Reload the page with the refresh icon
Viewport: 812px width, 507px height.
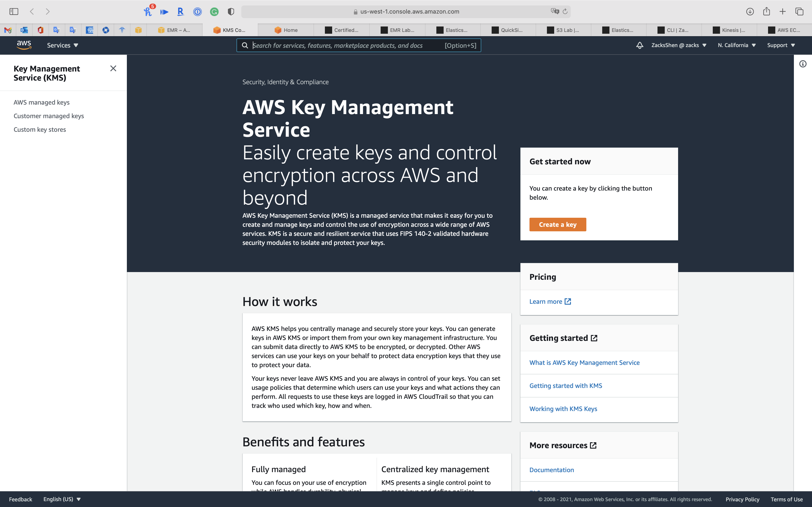(x=565, y=11)
